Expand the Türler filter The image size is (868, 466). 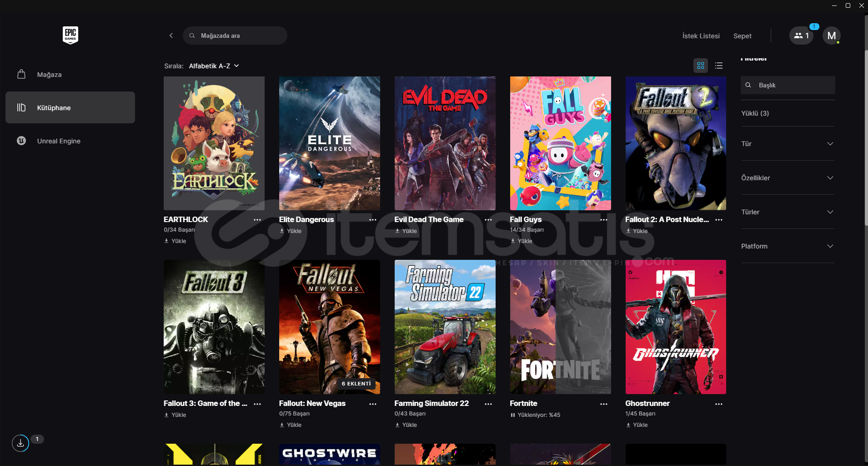788,212
